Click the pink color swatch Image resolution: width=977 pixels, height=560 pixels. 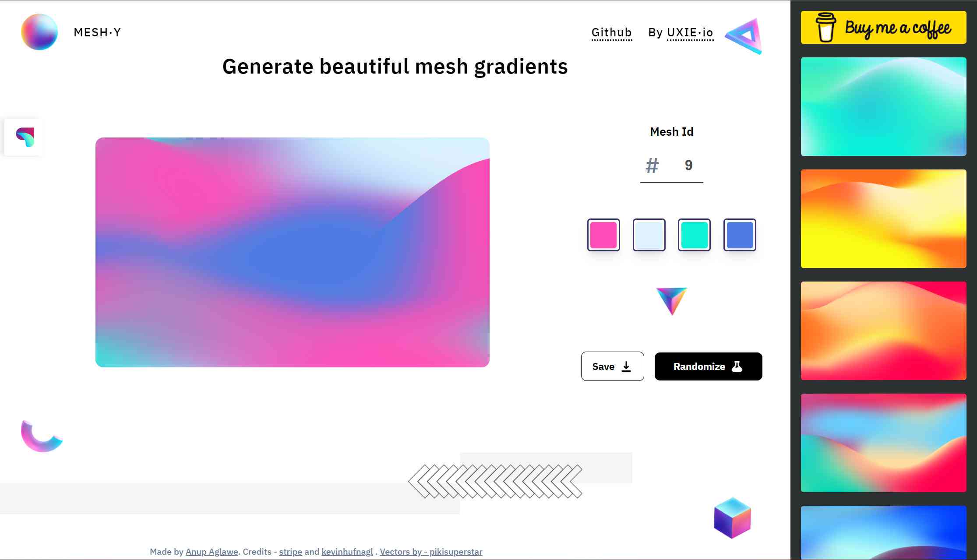(603, 234)
